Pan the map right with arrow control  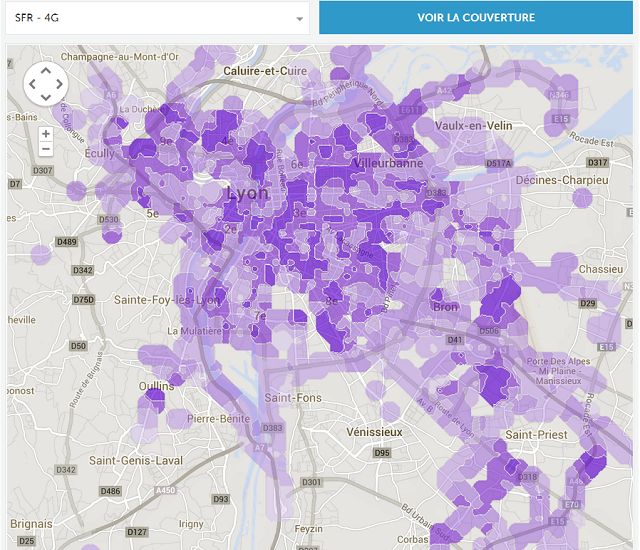point(60,84)
